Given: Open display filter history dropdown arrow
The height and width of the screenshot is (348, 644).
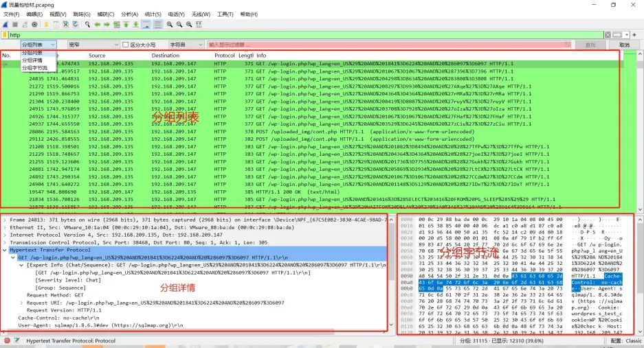Looking at the screenshot, I should point(627,35).
